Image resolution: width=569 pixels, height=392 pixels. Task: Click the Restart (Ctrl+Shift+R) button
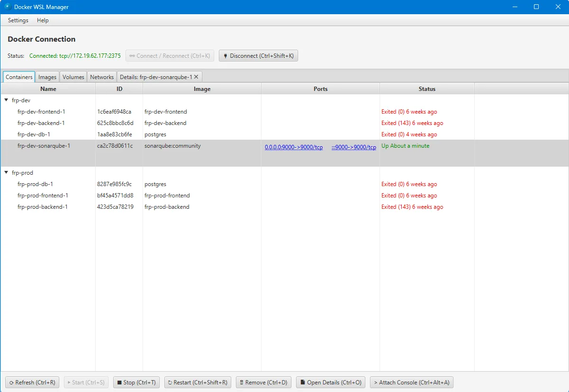point(198,383)
